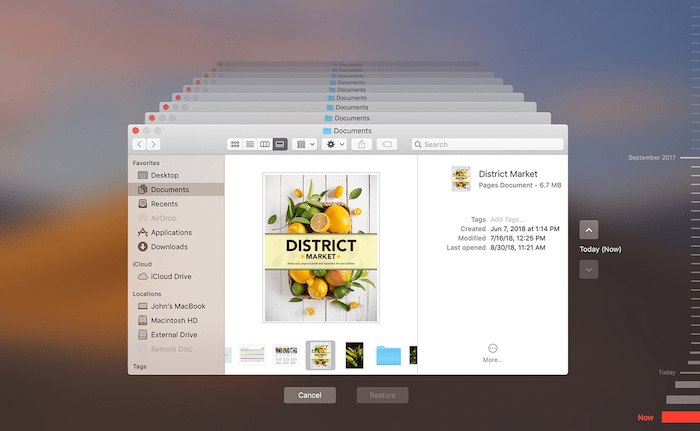Switch to gallery view in toolbar
This screenshot has width=700, height=431.
280,144
